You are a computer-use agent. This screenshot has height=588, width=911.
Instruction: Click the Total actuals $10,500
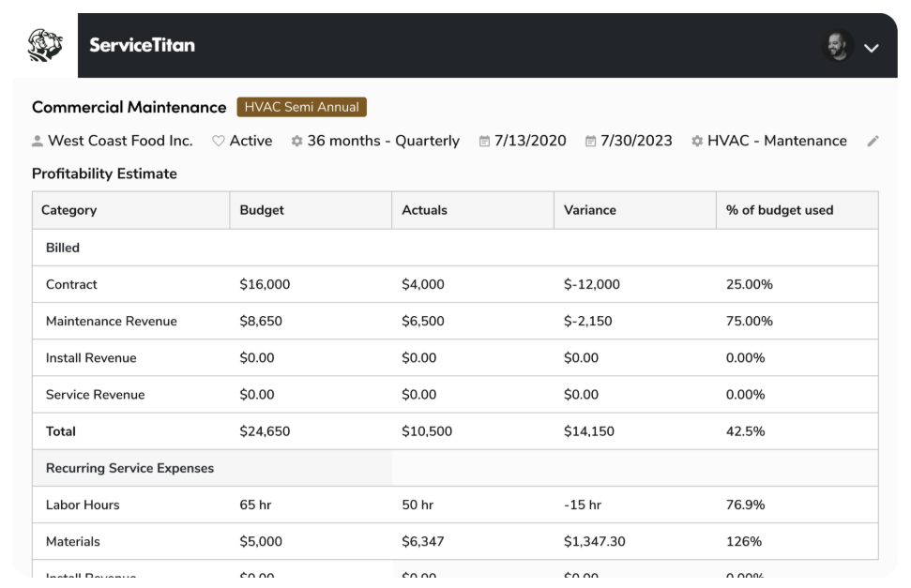(x=427, y=431)
